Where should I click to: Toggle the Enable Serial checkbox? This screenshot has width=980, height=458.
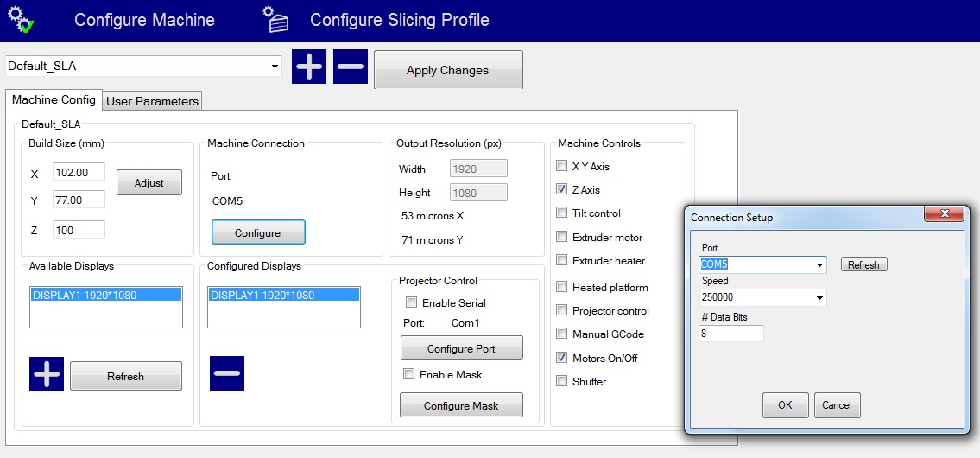(411, 302)
